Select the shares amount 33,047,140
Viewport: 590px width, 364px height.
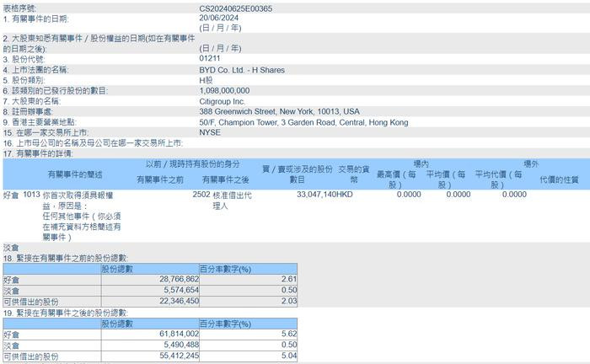pyautogui.click(x=316, y=195)
